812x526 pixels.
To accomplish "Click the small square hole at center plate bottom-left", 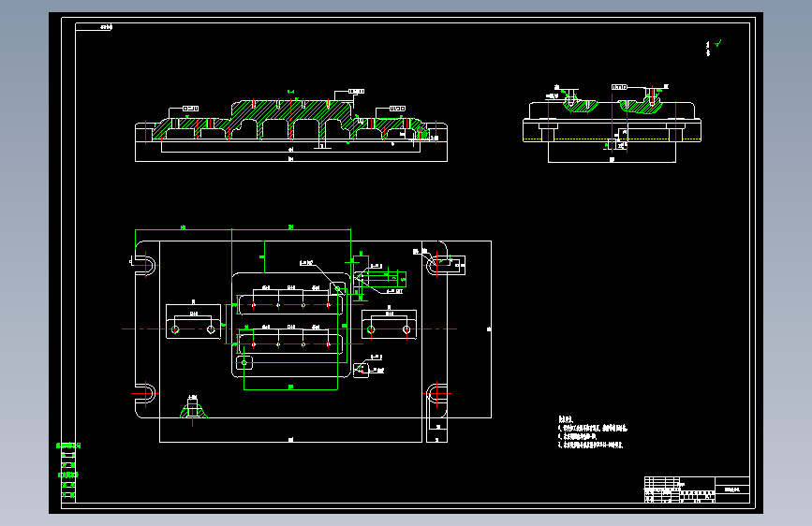I will click(x=244, y=362).
